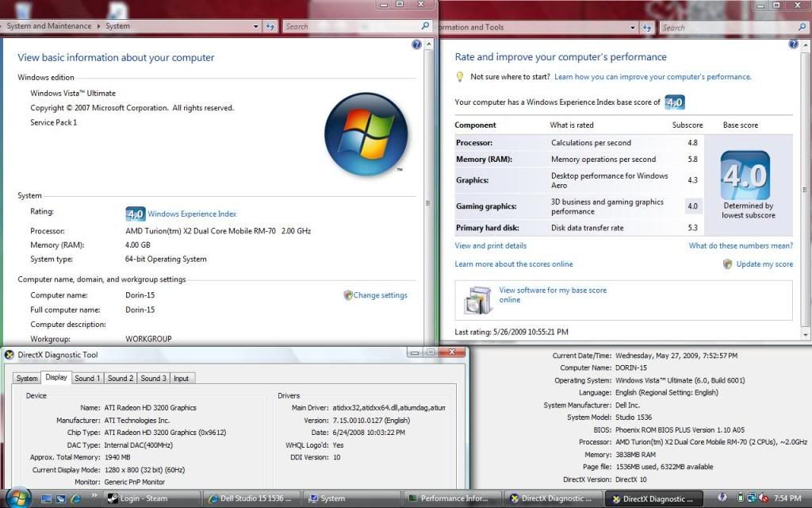Viewport: 812px width, 508px height.
Task: Click the volume icon in system tray
Action: [763, 498]
